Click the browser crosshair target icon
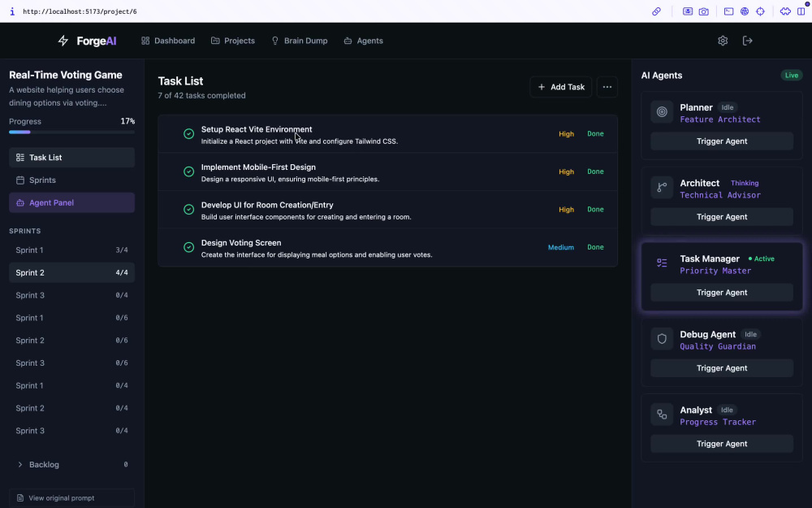The width and height of the screenshot is (812, 508). 760,11
